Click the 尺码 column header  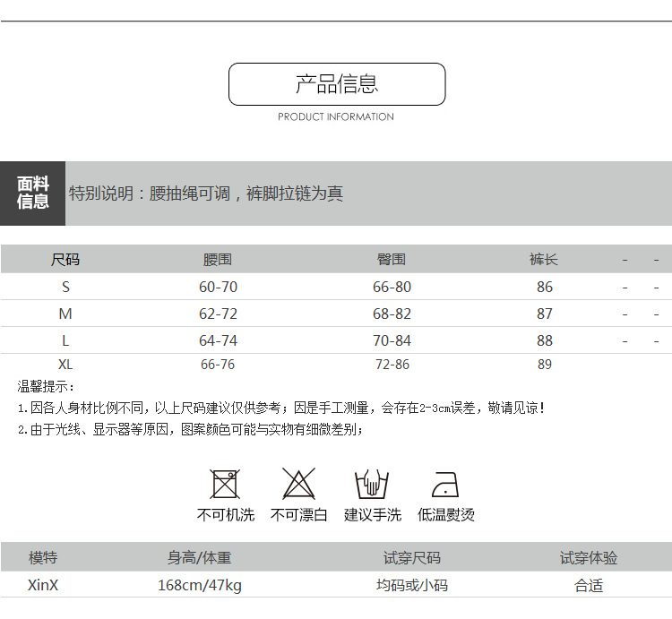pyautogui.click(x=65, y=259)
